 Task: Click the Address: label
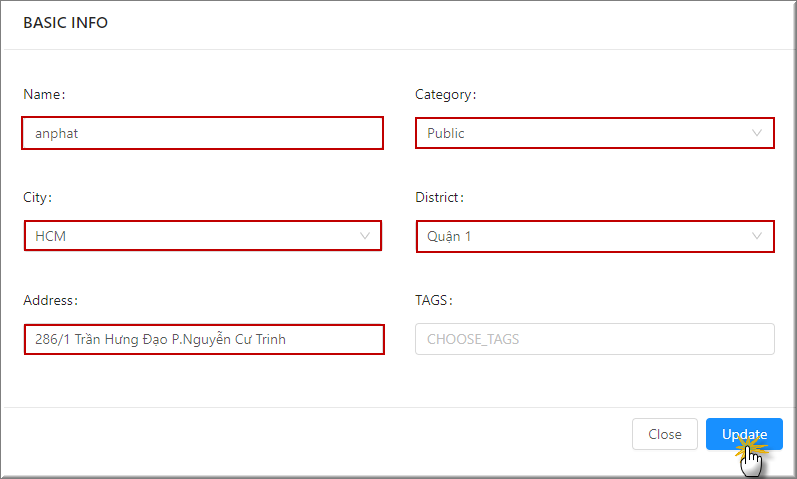pos(50,301)
